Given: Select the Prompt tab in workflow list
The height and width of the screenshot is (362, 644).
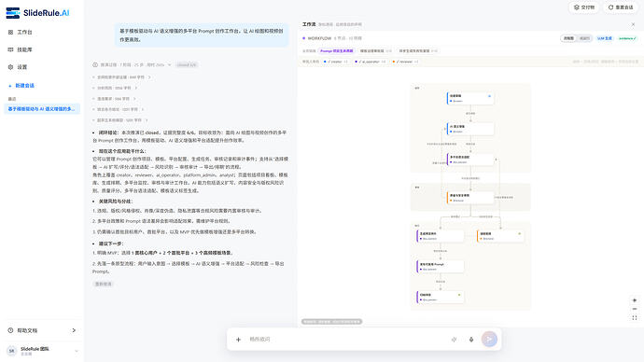Looking at the screenshot, I should click(336, 51).
